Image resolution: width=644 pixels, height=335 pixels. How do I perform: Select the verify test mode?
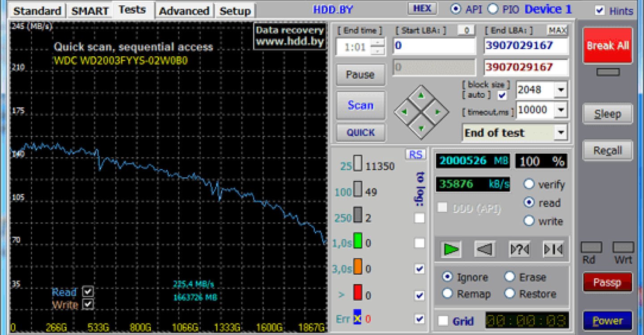(529, 184)
